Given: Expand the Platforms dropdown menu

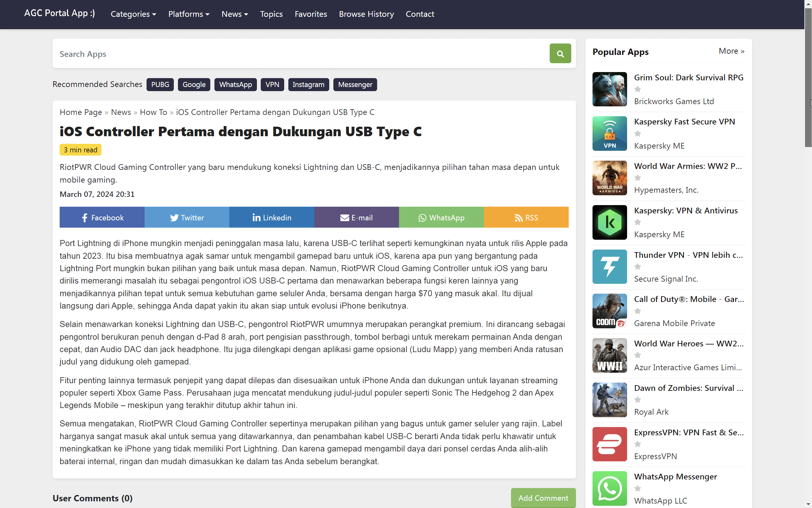Looking at the screenshot, I should pos(189,14).
